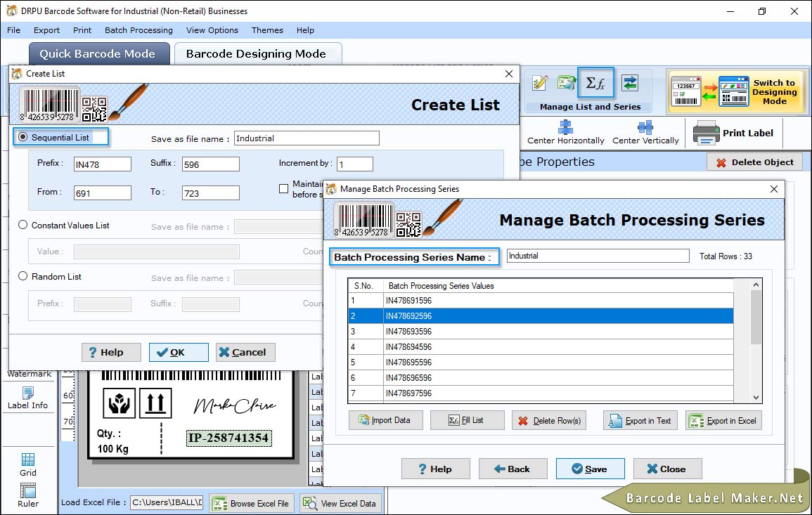Select row IN478696596 in series list

tap(541, 378)
